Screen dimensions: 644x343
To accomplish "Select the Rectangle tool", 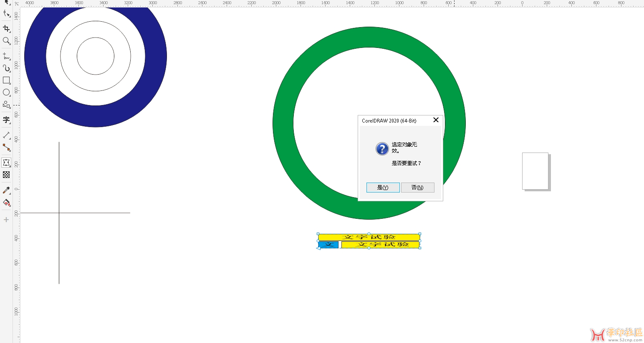I will (x=6, y=80).
